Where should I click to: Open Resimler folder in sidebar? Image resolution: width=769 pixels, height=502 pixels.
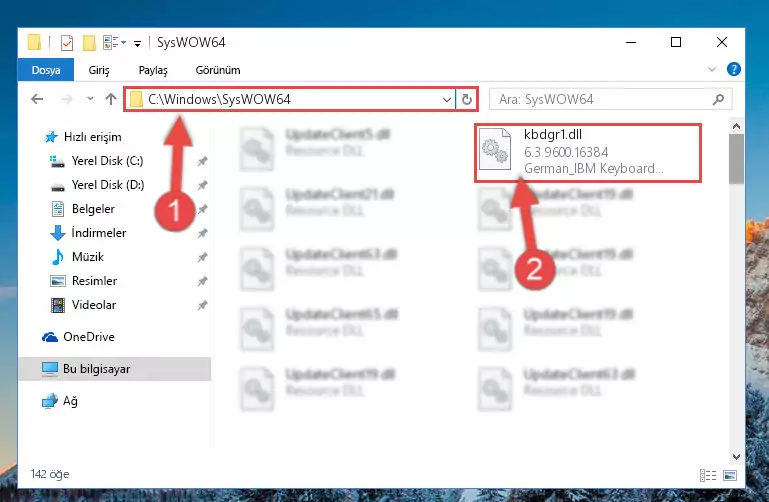click(94, 280)
